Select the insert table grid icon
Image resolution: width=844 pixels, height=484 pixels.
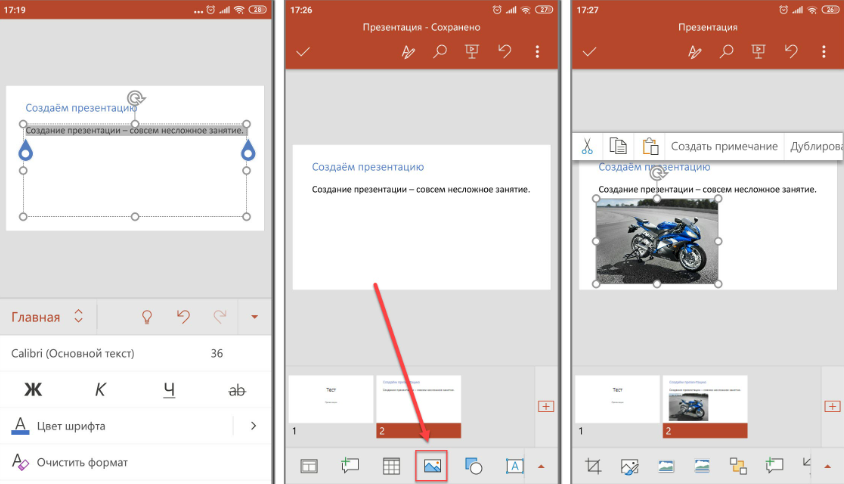[x=391, y=465]
